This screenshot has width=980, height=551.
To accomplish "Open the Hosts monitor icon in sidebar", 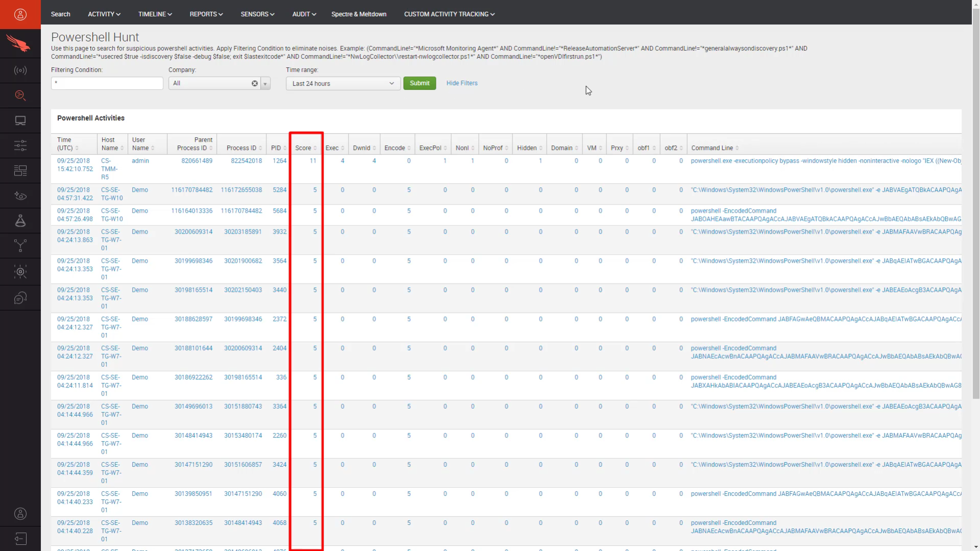I will [20, 120].
